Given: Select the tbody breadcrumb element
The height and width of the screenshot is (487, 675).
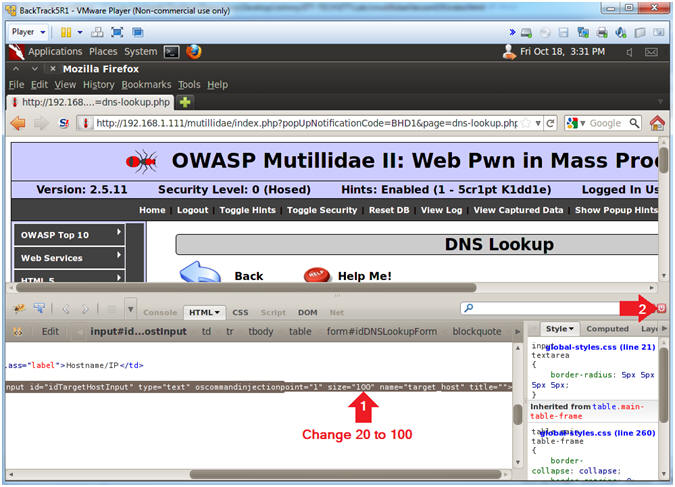Looking at the screenshot, I should (x=261, y=332).
